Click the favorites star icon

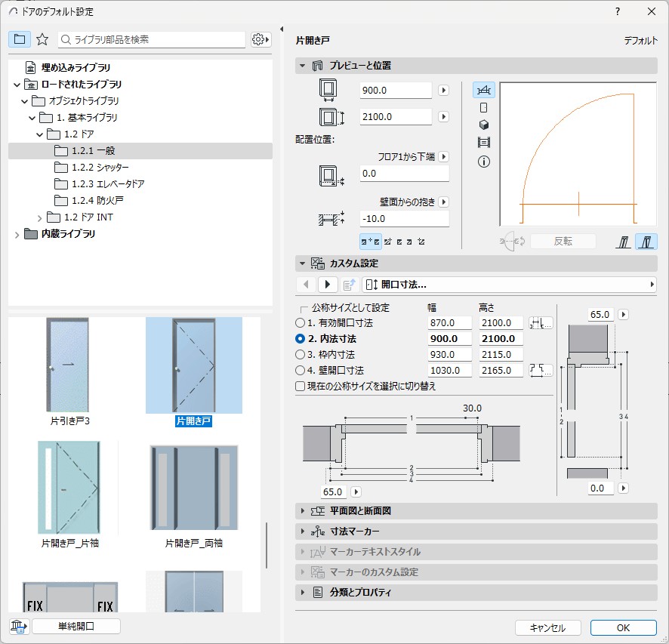[42, 39]
